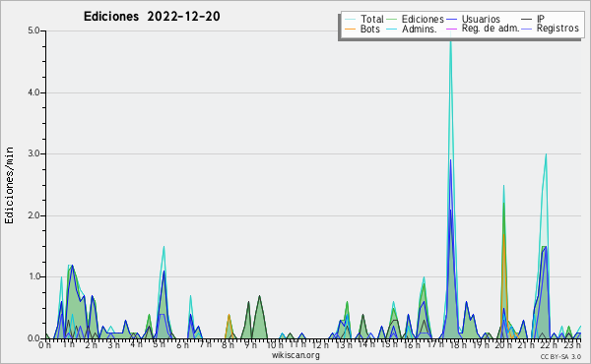Screen dimensions: 591x364
Task: Click the '18 h' x-axis label
Action: coord(457,345)
